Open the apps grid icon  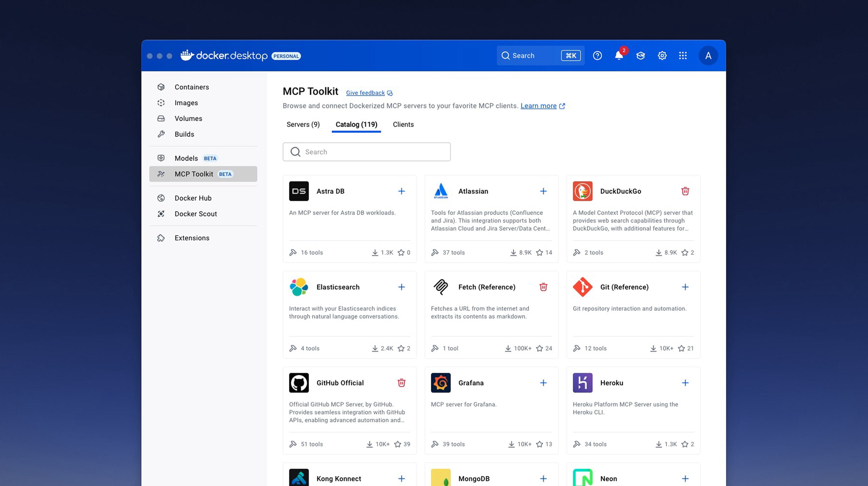(683, 56)
